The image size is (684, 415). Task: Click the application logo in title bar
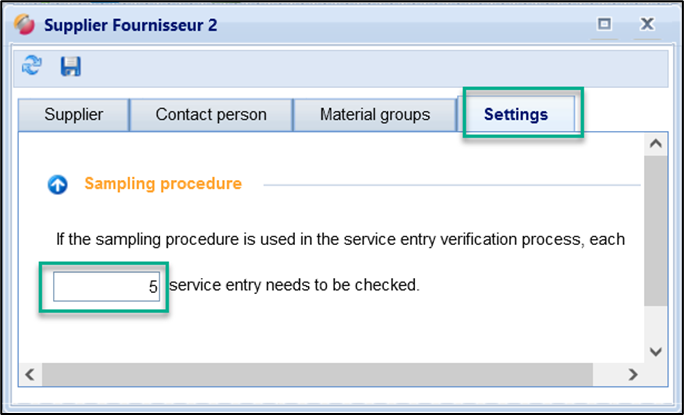[23, 24]
